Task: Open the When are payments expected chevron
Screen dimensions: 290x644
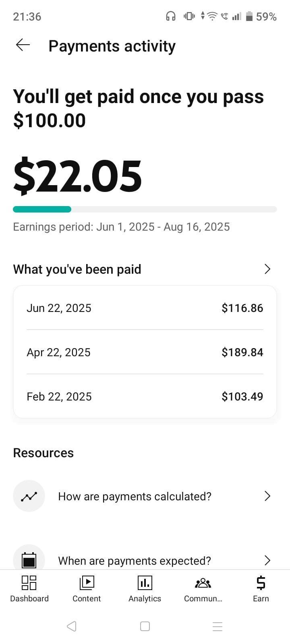Action: 267,560
